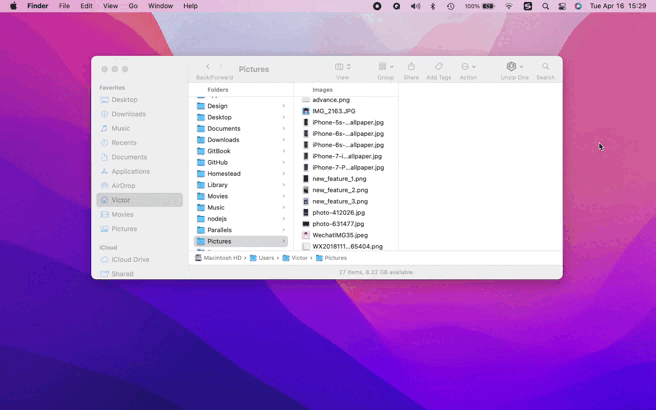Select the Design folder
The height and width of the screenshot is (410, 656).
click(x=241, y=106)
